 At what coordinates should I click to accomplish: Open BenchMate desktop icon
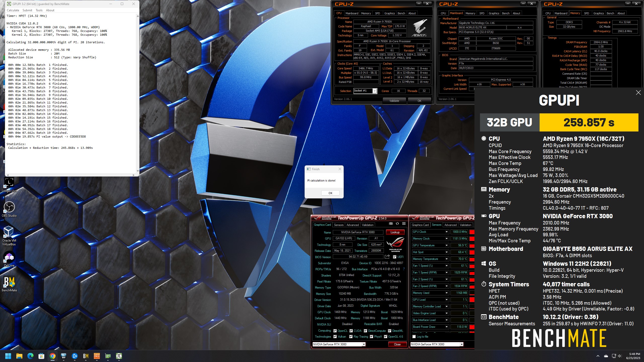(x=9, y=284)
